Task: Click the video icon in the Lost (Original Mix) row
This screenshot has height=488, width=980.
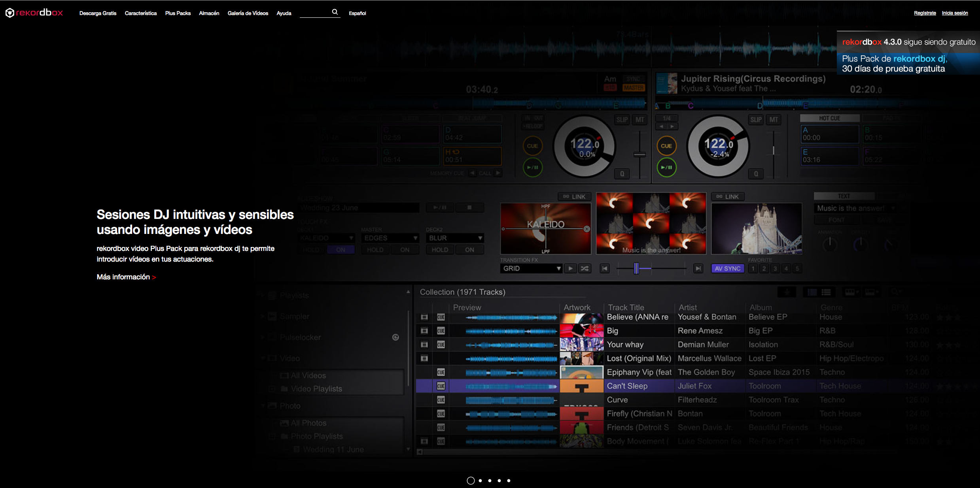Action: coord(424,358)
